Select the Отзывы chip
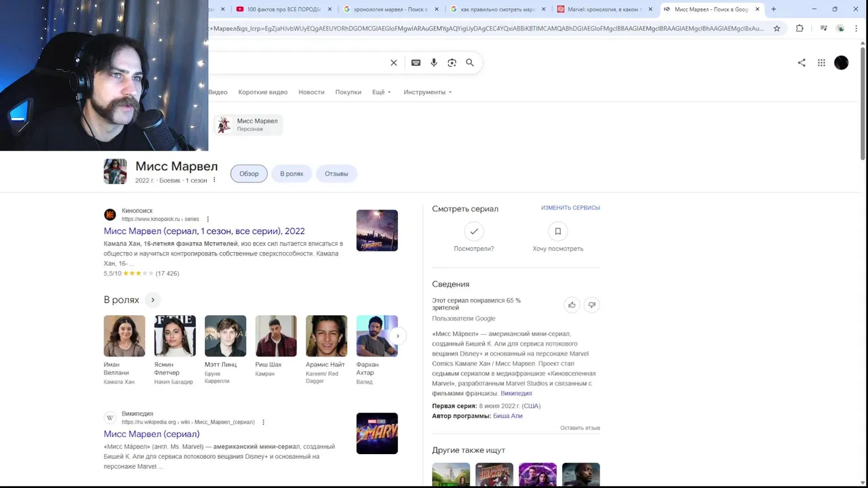Screen dimensions: 868x488 coord(336,174)
